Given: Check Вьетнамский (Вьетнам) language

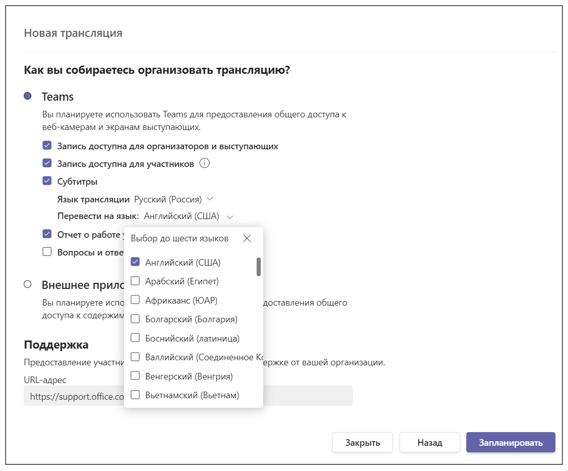Looking at the screenshot, I should click(135, 395).
